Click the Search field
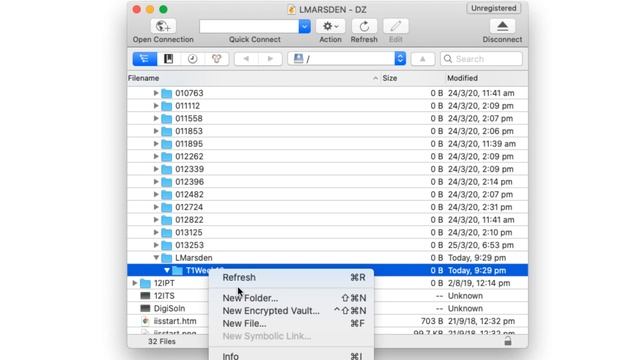640x360 pixels. (x=482, y=59)
